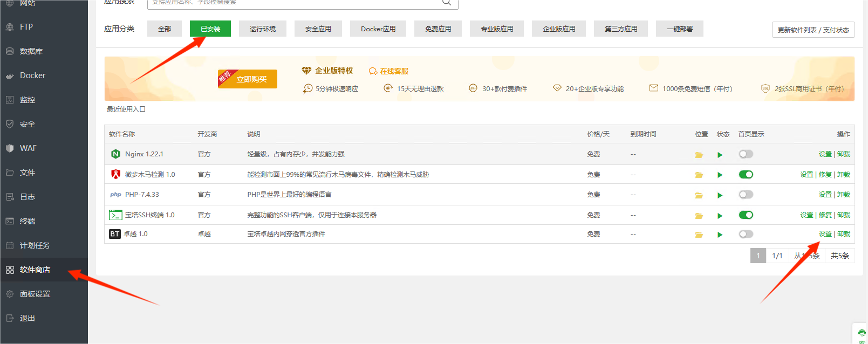Open the 卓越 folder location icon
Viewport: 868px width, 344px height.
click(x=699, y=235)
